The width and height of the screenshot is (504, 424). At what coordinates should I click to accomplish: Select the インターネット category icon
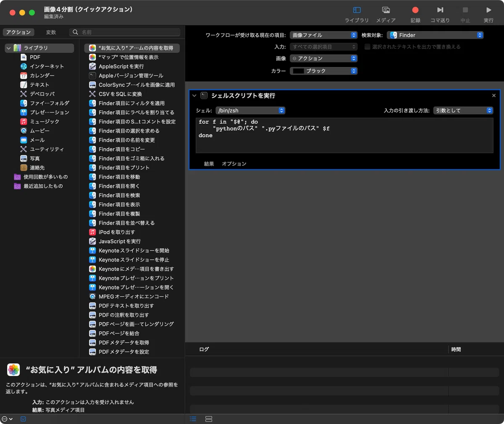point(24,66)
